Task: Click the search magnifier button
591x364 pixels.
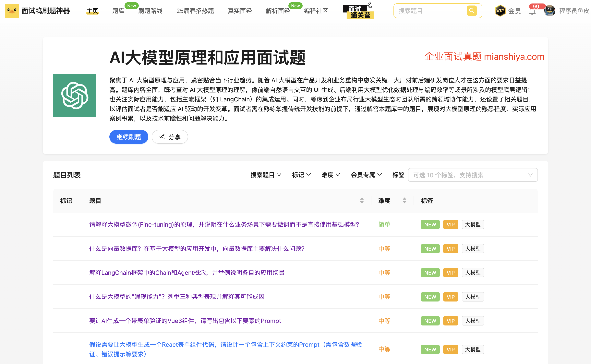Action: tap(472, 11)
